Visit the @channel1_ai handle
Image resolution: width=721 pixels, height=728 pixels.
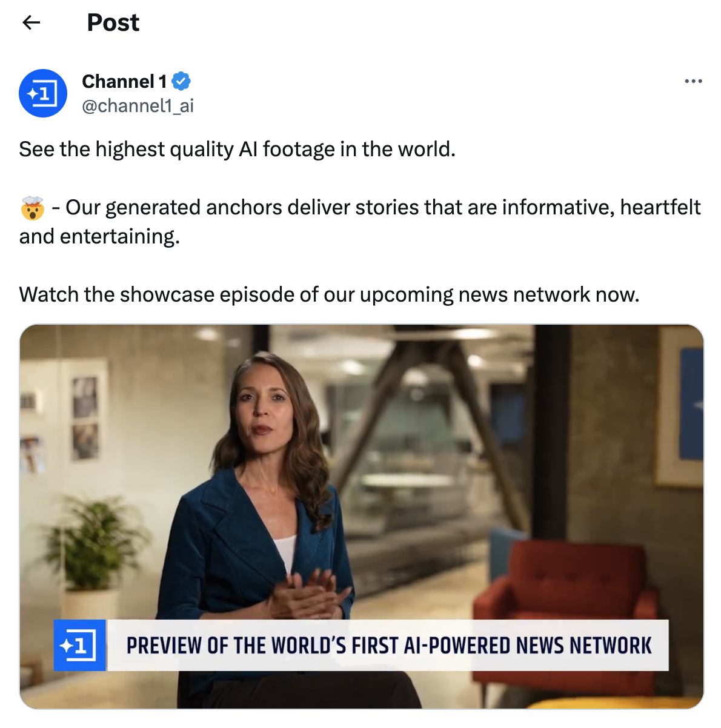(138, 106)
